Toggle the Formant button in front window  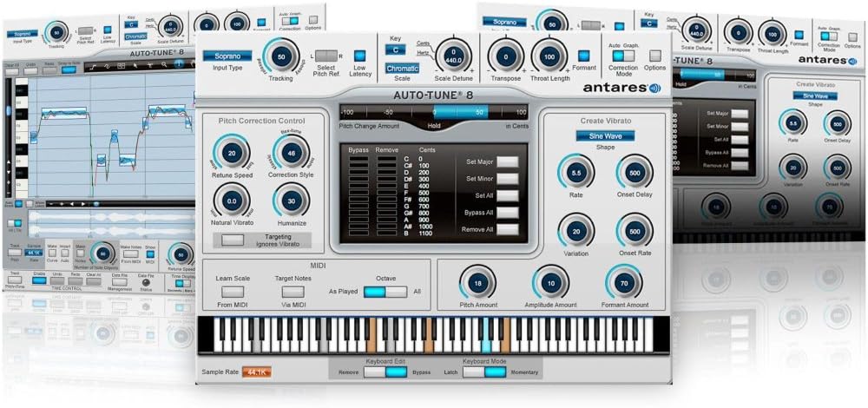click(584, 56)
